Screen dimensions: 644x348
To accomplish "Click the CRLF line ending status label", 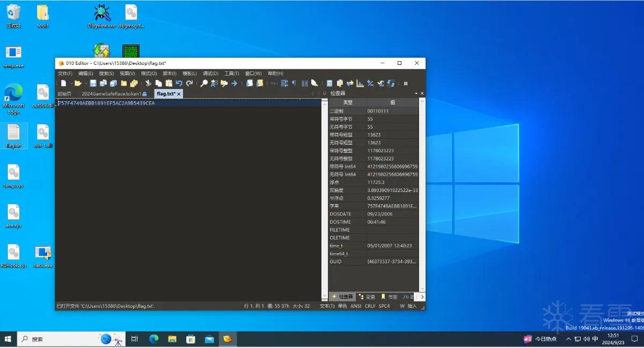I will 370,306.
